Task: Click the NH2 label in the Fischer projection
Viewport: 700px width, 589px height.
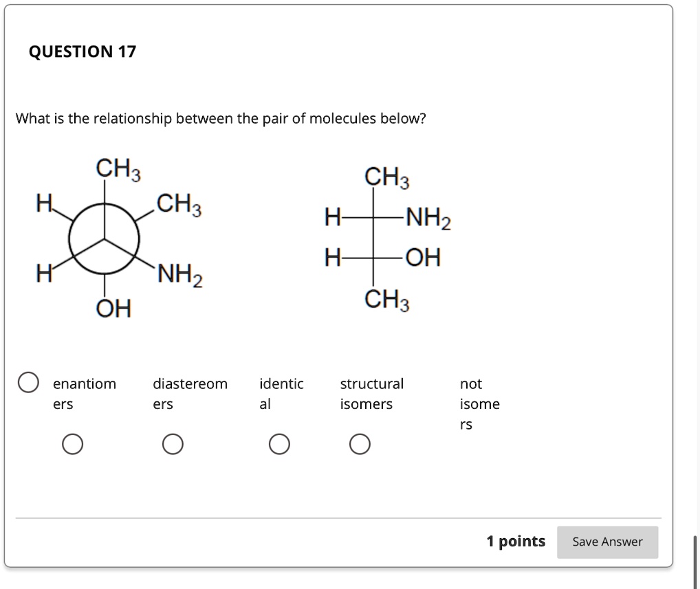Action: click(x=426, y=218)
